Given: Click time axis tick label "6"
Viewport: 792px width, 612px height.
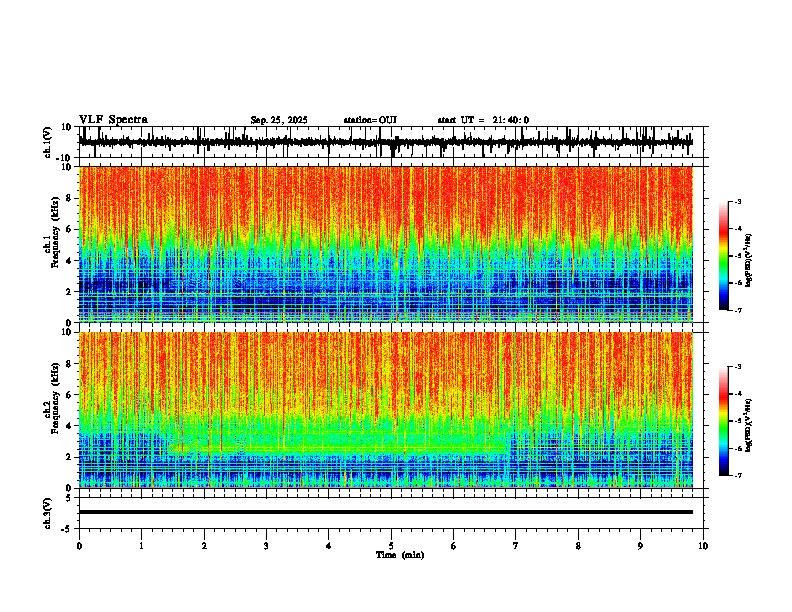Looking at the screenshot, I should [x=453, y=546].
